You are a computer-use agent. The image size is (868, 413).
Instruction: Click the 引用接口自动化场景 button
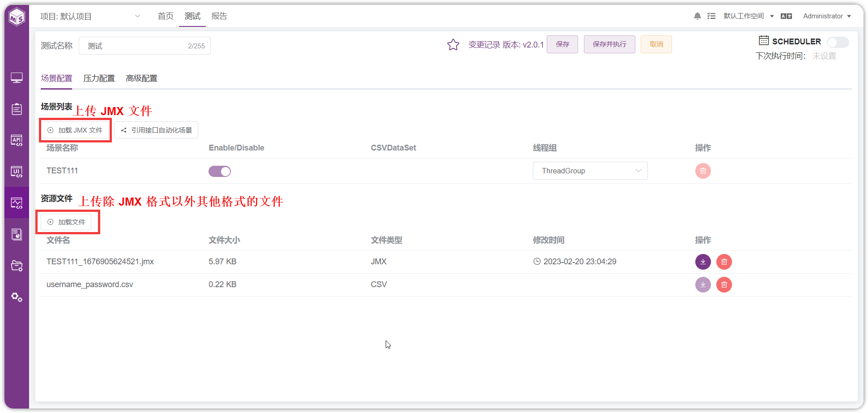coord(156,130)
